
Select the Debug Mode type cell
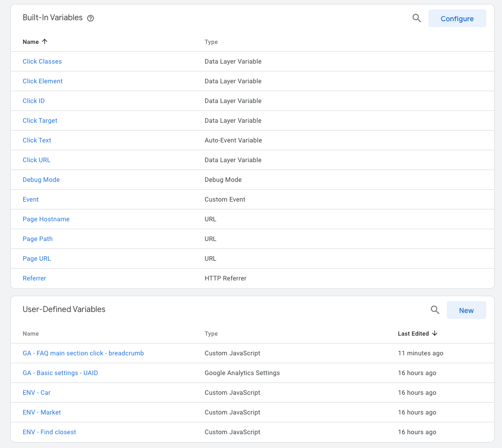pyautogui.click(x=223, y=180)
